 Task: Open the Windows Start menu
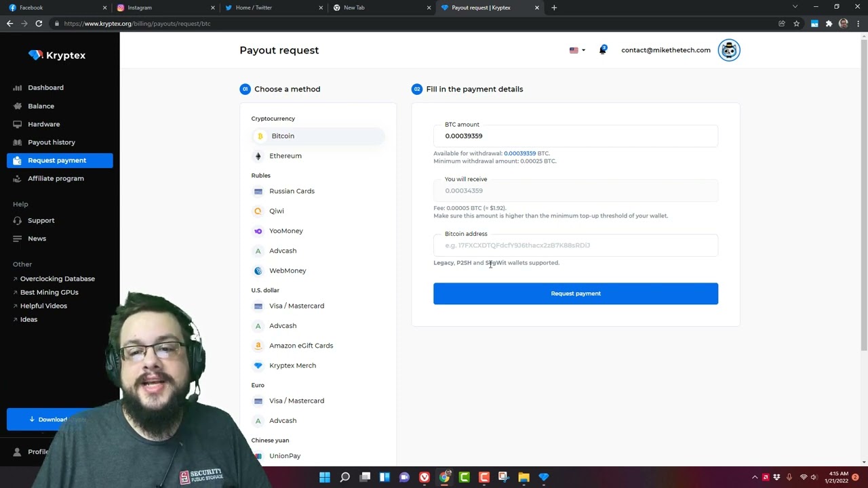coord(325,477)
